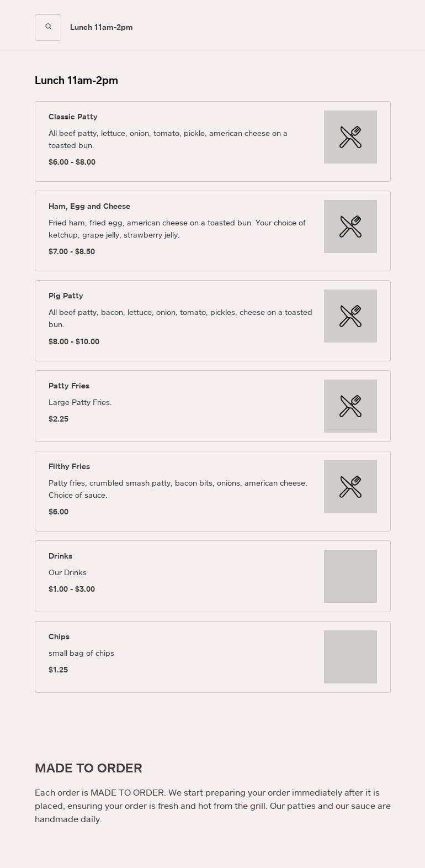Click the Ham, Egg and Cheese placeholder icon
The height and width of the screenshot is (868, 425).
pyautogui.click(x=350, y=226)
